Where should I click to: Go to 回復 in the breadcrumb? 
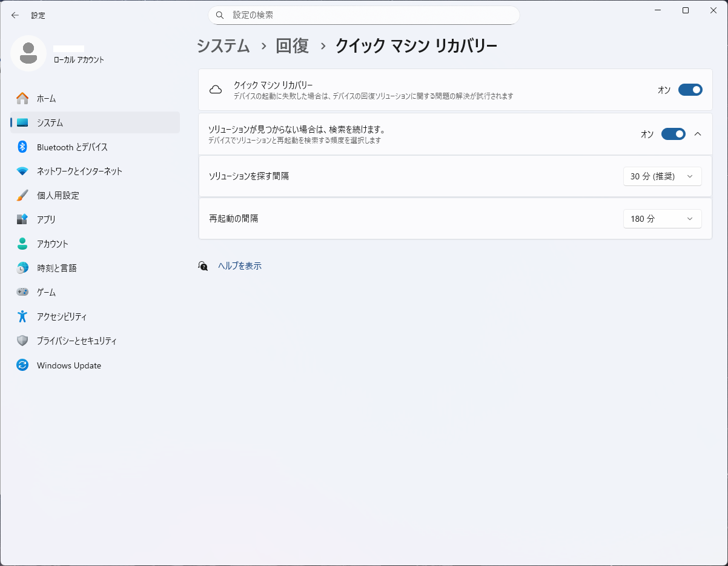(292, 46)
